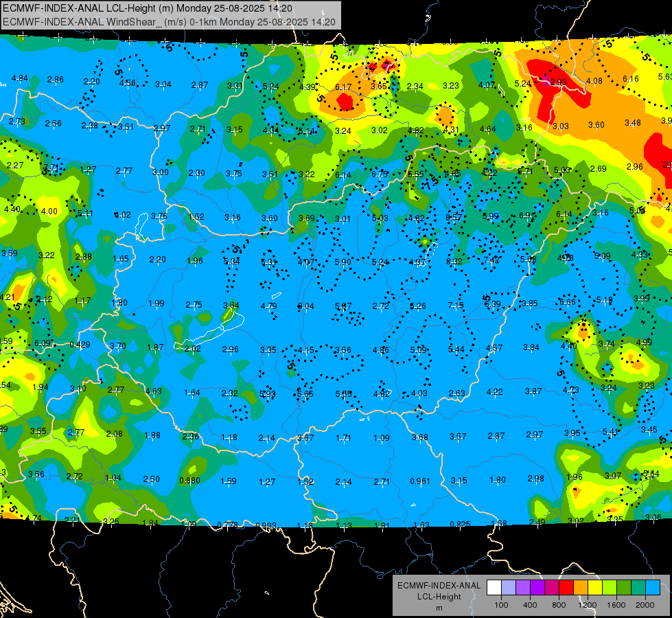
Task: Click the legend scale label 800
Action: point(559,605)
